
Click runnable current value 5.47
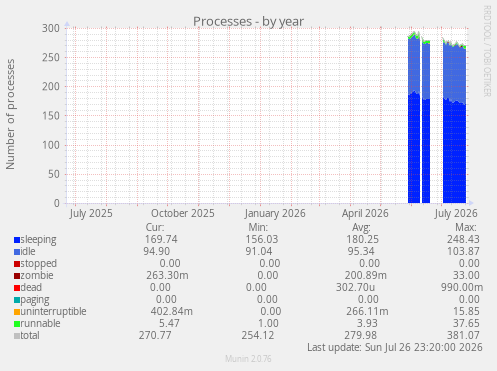169,323
